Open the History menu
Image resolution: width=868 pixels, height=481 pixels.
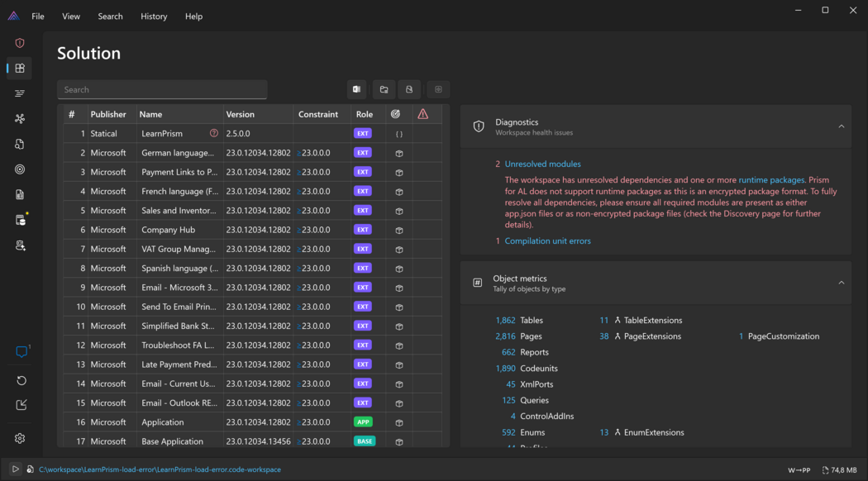[x=154, y=17]
